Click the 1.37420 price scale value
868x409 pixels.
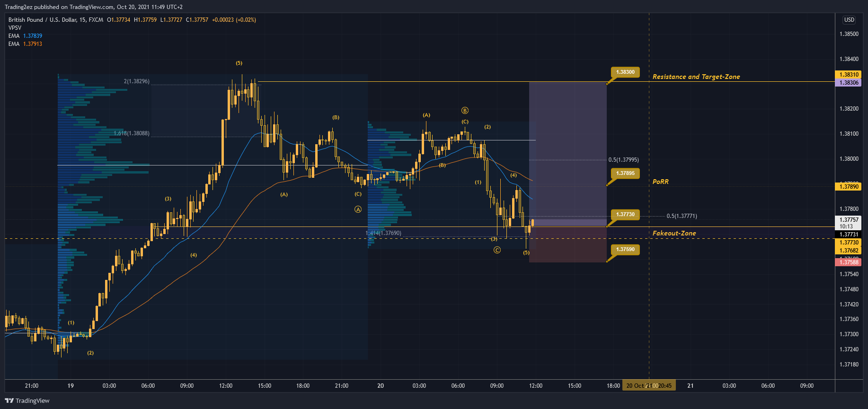pyautogui.click(x=849, y=305)
